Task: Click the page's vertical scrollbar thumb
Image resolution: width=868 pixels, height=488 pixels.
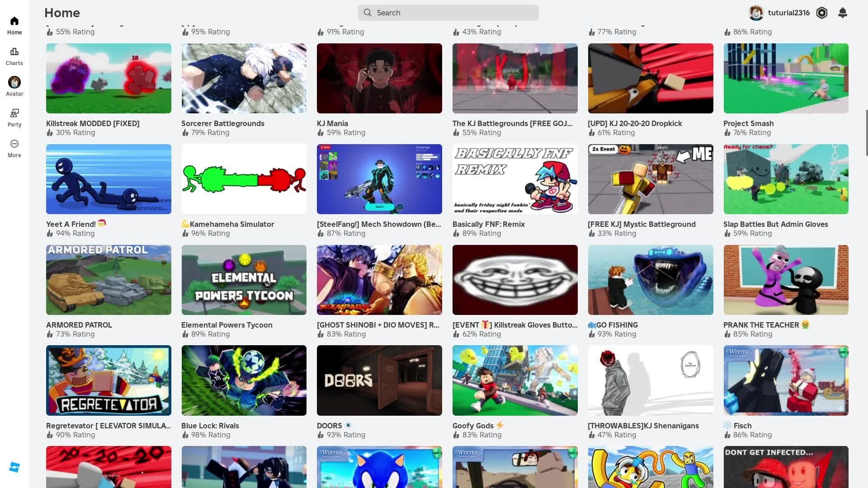Action: click(866, 132)
